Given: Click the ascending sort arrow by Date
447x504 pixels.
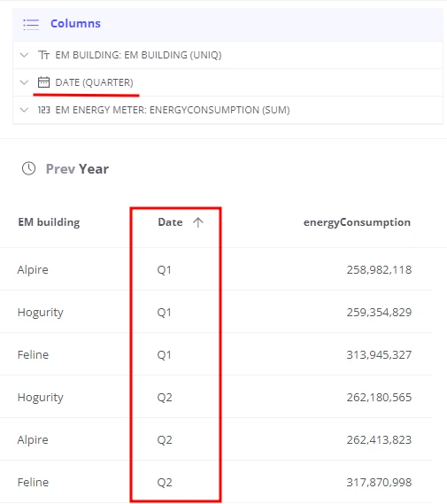Looking at the screenshot, I should point(198,222).
